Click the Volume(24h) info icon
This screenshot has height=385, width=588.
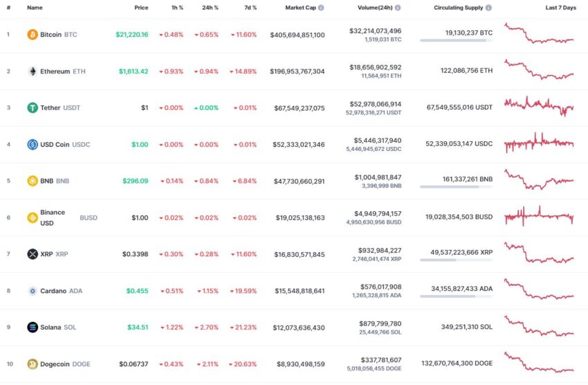[398, 8]
